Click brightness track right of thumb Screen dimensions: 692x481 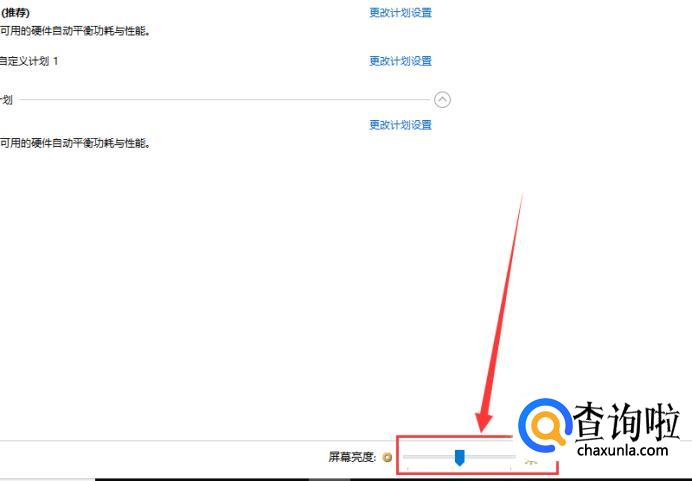[x=490, y=457]
